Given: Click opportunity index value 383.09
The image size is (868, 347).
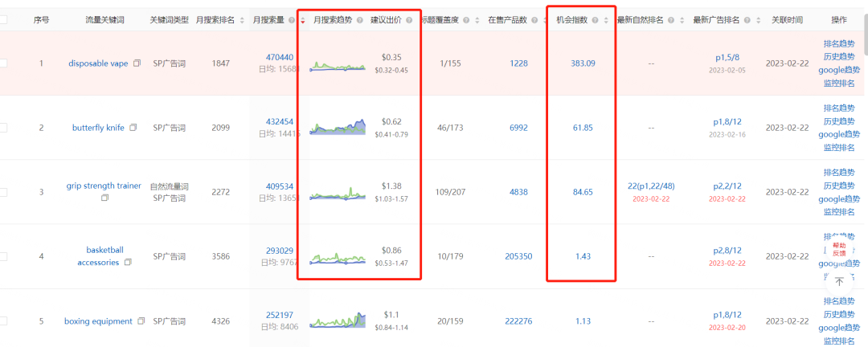Looking at the screenshot, I should [x=583, y=63].
